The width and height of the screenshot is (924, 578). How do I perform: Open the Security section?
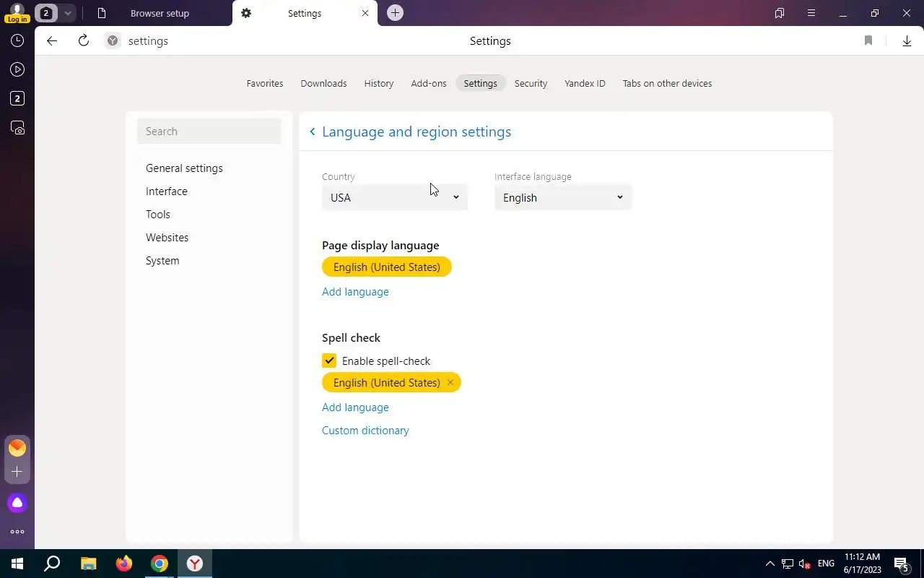pos(531,84)
